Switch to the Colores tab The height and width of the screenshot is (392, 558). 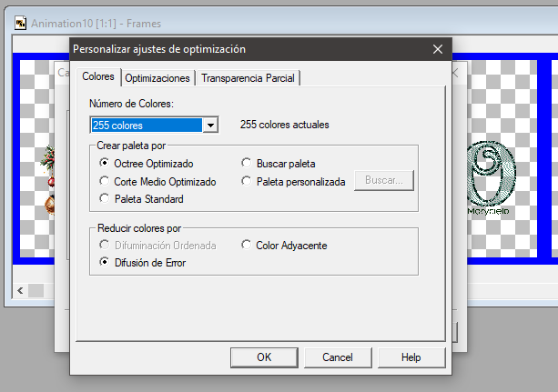(x=97, y=78)
